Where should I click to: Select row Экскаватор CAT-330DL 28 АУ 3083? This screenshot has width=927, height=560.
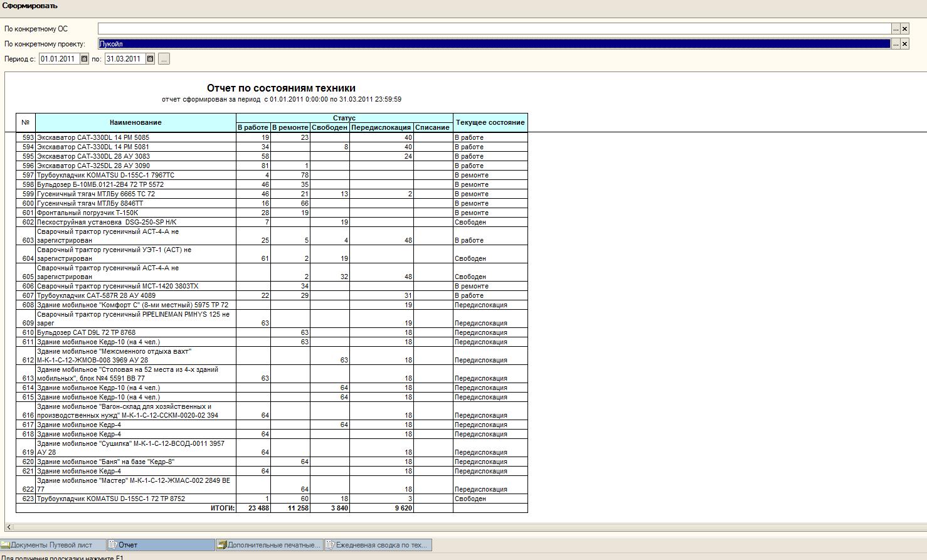tap(272, 156)
